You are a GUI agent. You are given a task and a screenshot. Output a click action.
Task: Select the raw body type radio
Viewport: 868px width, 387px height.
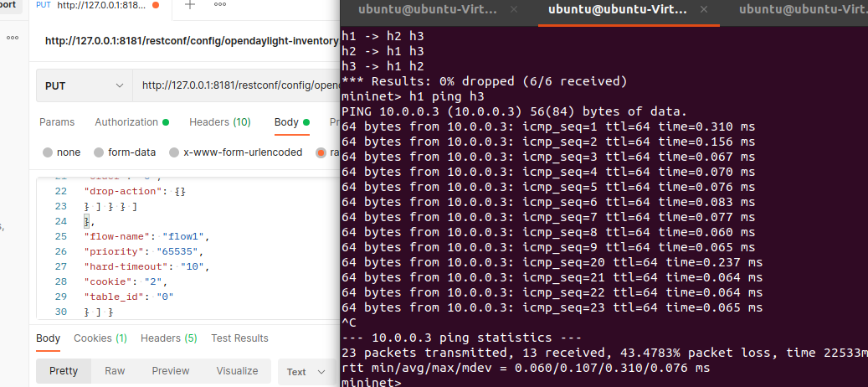[x=321, y=152]
